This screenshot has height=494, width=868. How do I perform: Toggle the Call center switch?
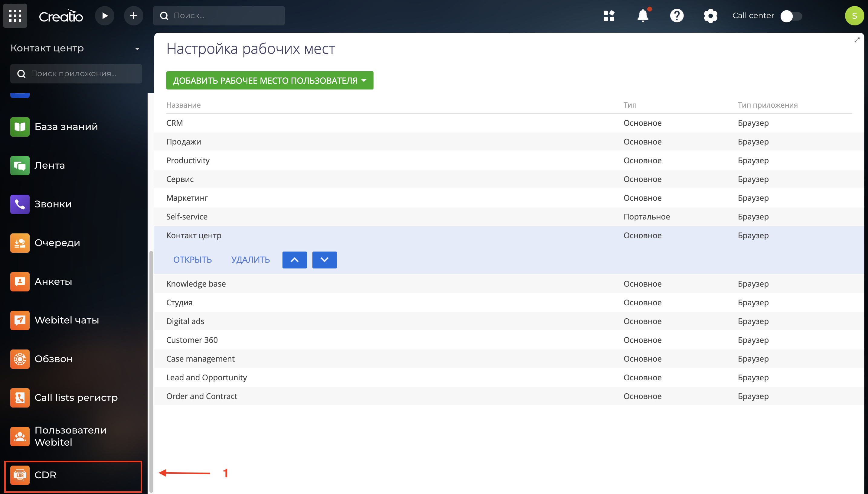click(791, 16)
